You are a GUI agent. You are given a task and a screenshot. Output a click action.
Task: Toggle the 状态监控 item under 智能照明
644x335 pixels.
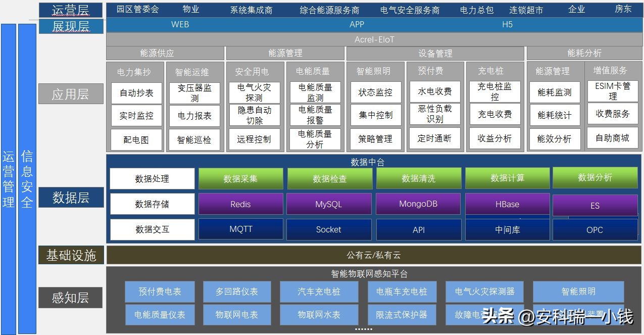(x=375, y=92)
